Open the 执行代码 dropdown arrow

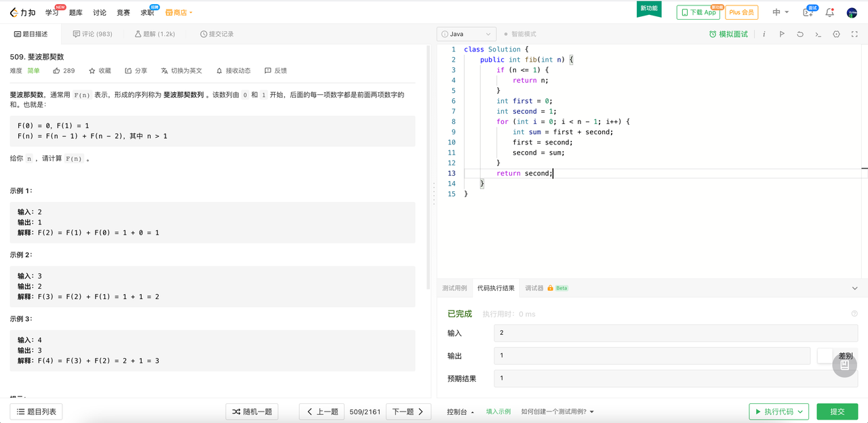[802, 411]
